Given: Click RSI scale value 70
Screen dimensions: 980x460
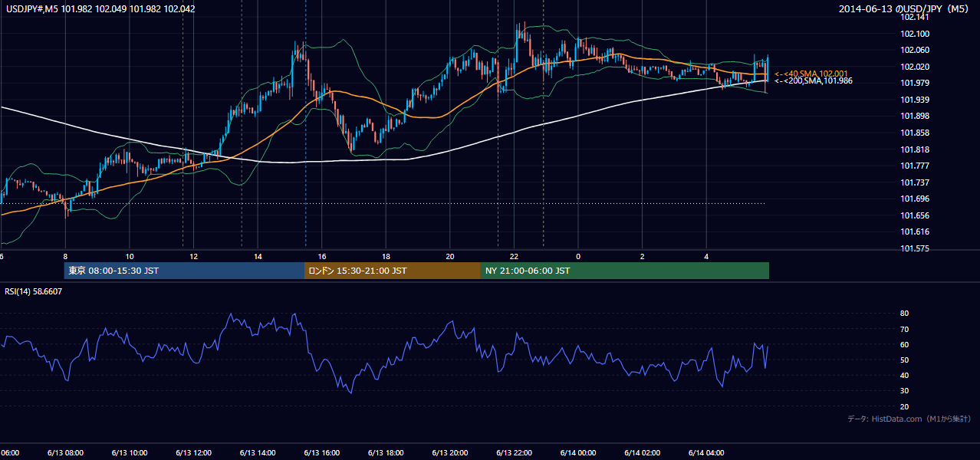Looking at the screenshot, I should point(905,329).
